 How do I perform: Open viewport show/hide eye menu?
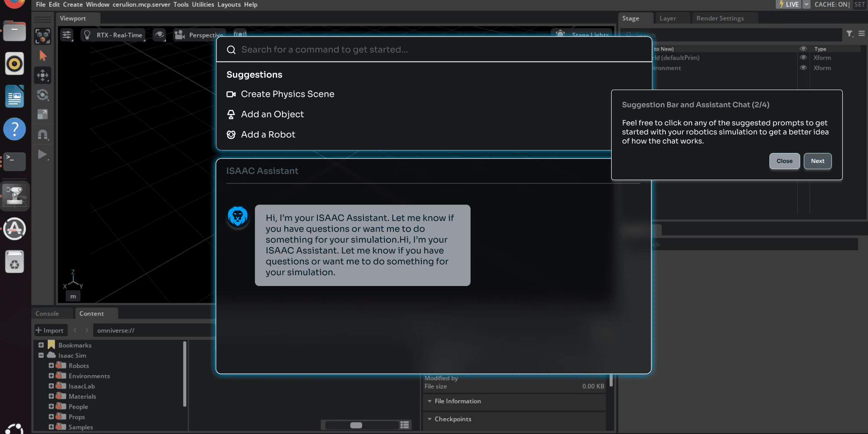[159, 35]
